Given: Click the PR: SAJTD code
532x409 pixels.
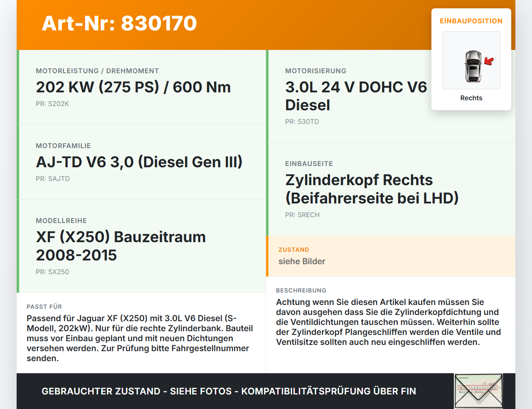Looking at the screenshot, I should click(53, 178).
